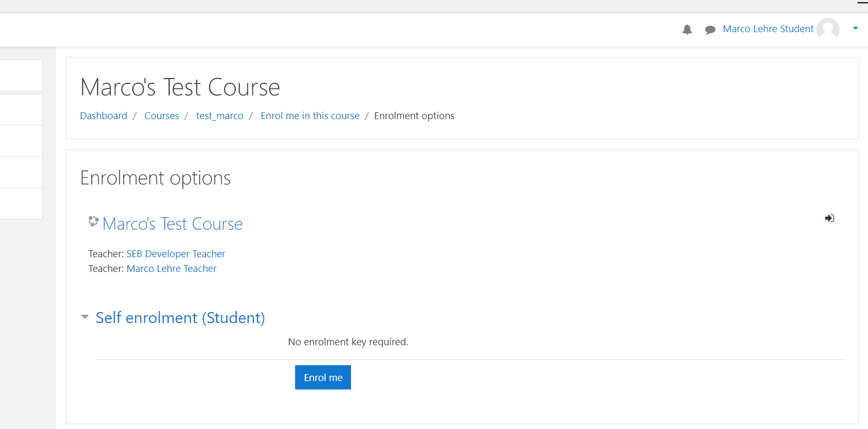Screen dimensions: 868x429
Task: Open test_marco from the breadcrumb trail
Action: (220, 115)
